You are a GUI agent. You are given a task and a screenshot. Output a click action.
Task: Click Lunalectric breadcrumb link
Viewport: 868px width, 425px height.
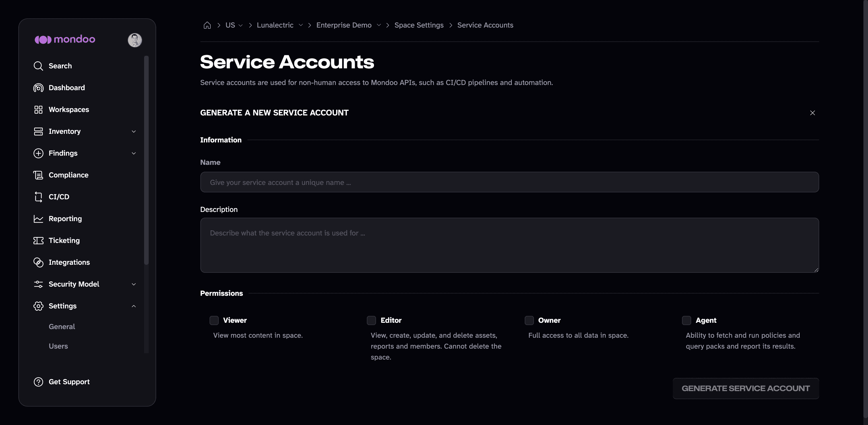tap(275, 25)
